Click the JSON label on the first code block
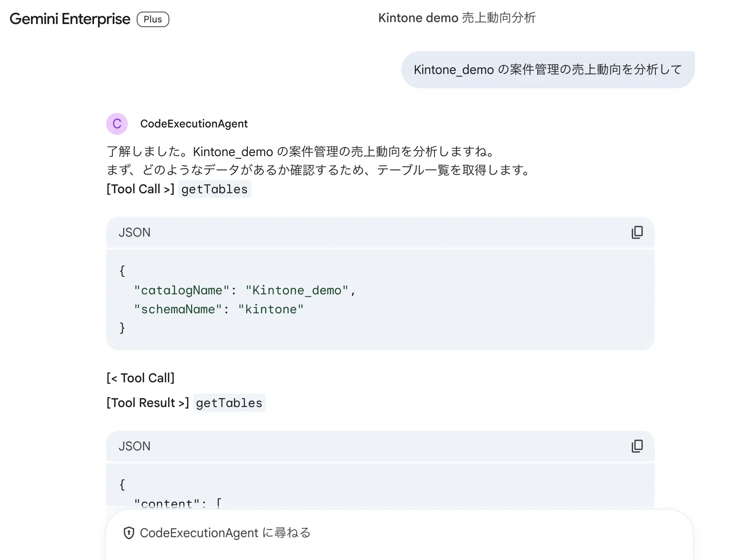 click(x=134, y=232)
